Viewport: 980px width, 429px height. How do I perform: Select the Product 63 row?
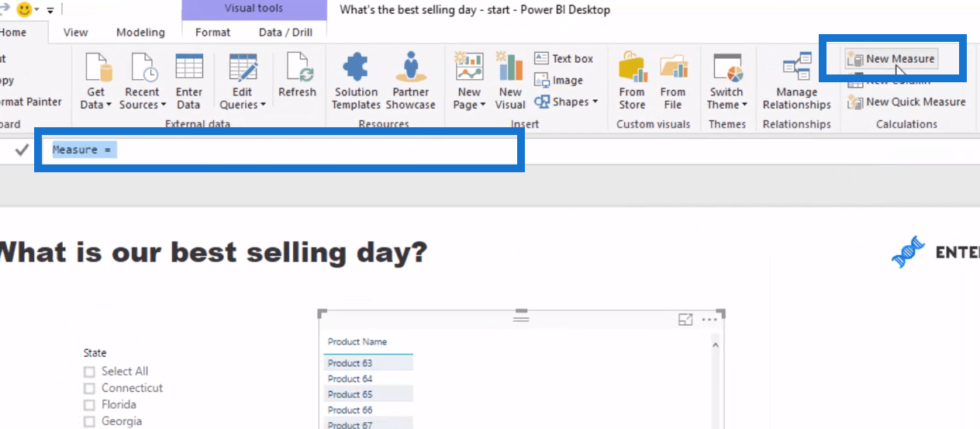[368, 363]
